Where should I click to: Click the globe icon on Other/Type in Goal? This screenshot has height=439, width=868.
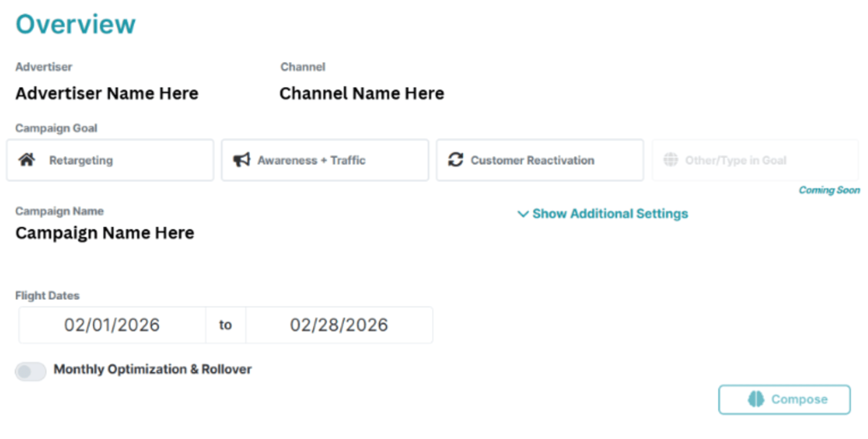[x=671, y=160]
